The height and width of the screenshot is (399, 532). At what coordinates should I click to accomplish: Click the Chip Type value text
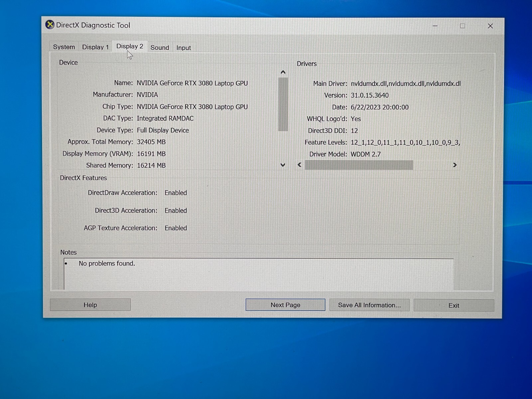[x=192, y=107]
